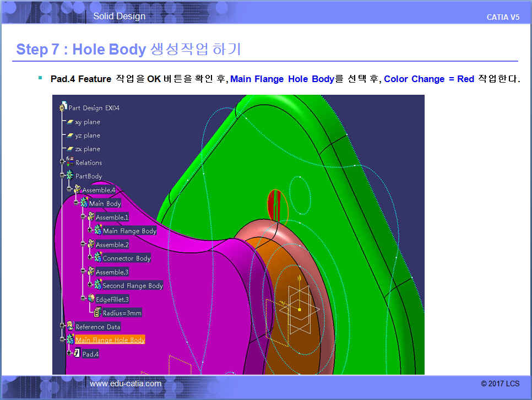Click the Reference Data body icon
This screenshot has width=532, height=400.
70,326
